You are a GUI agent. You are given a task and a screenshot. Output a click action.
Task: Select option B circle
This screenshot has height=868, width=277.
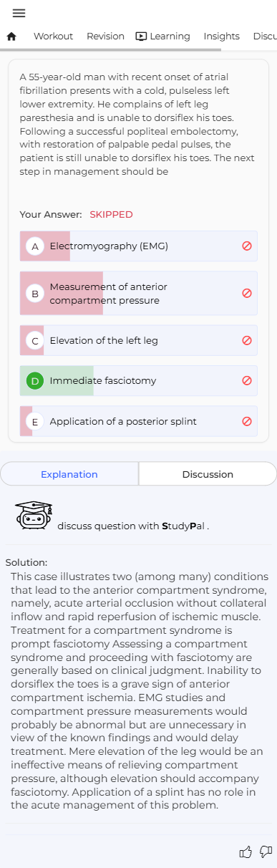[35, 294]
